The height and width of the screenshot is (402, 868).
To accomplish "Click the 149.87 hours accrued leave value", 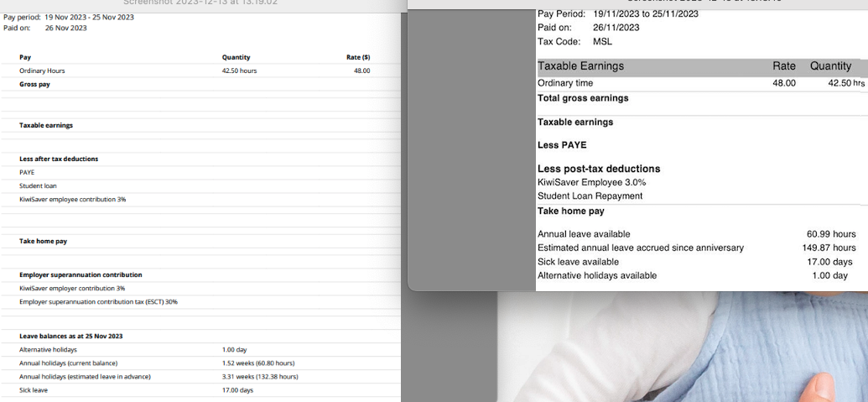I will [829, 248].
